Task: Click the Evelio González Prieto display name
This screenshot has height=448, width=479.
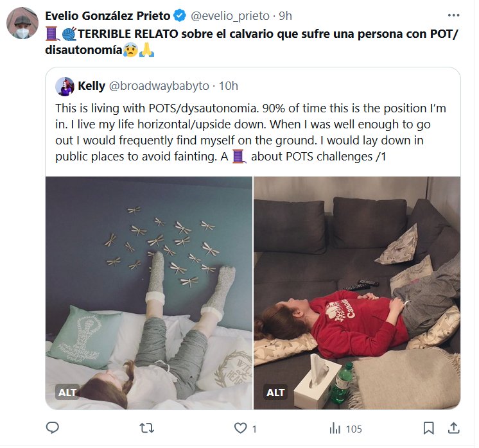Action: point(107,15)
